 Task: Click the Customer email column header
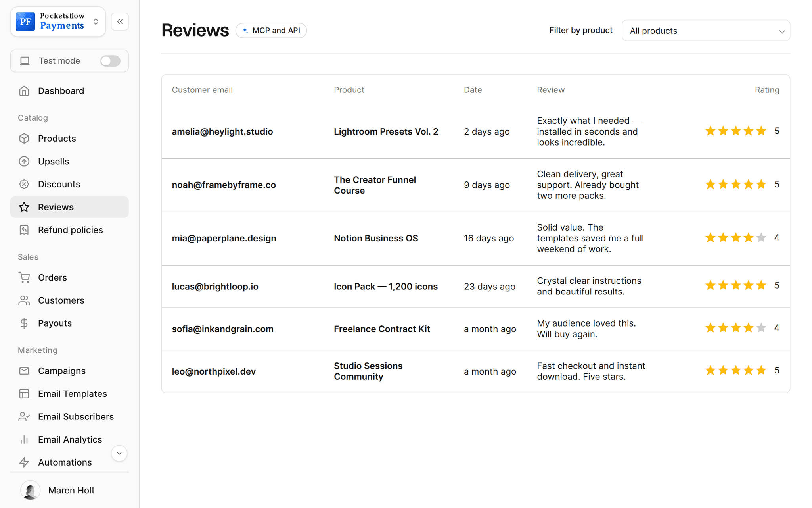click(x=202, y=90)
